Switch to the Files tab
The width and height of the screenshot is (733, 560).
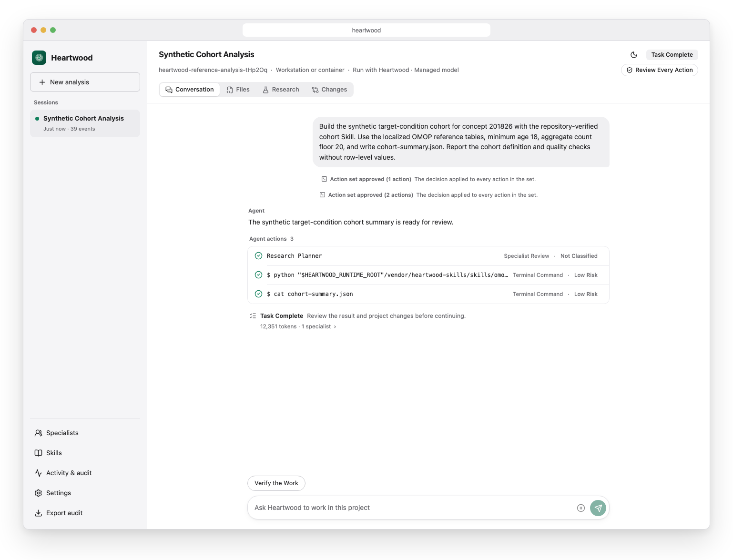click(238, 90)
